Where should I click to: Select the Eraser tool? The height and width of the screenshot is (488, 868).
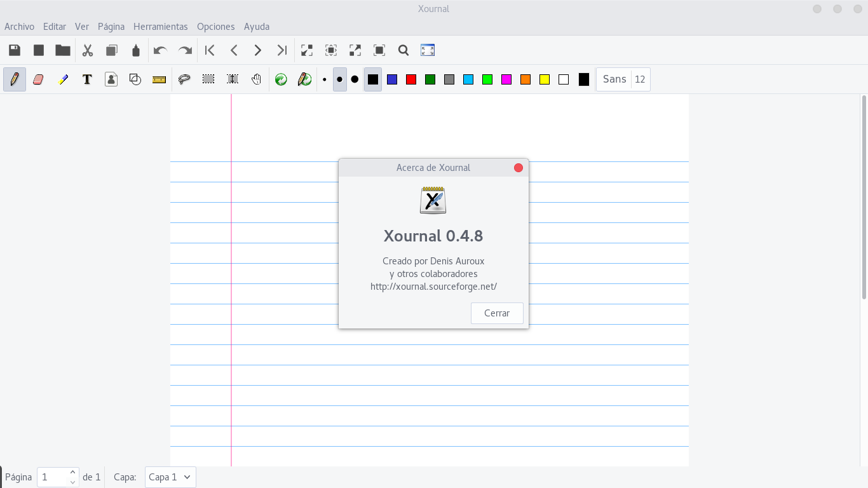tap(38, 79)
